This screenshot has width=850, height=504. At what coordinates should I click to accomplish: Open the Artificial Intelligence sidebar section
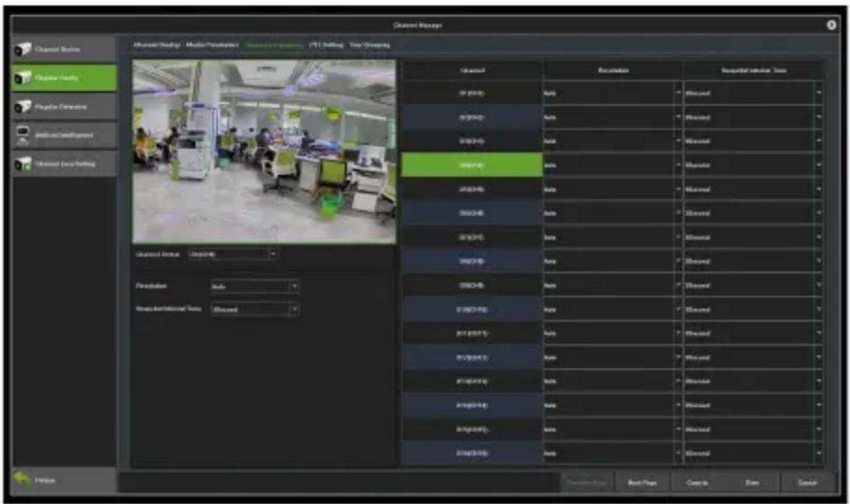[x=64, y=135]
